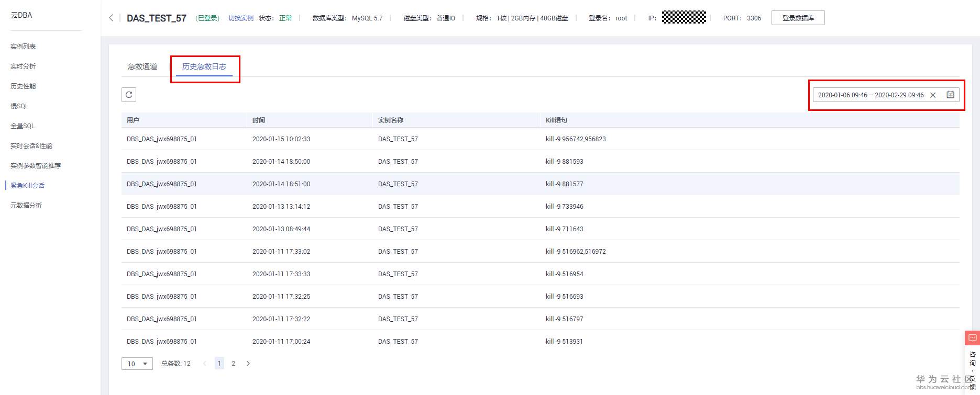Click the DAS_TEST_57 instance title in header
980x395 pixels.
coord(157,18)
